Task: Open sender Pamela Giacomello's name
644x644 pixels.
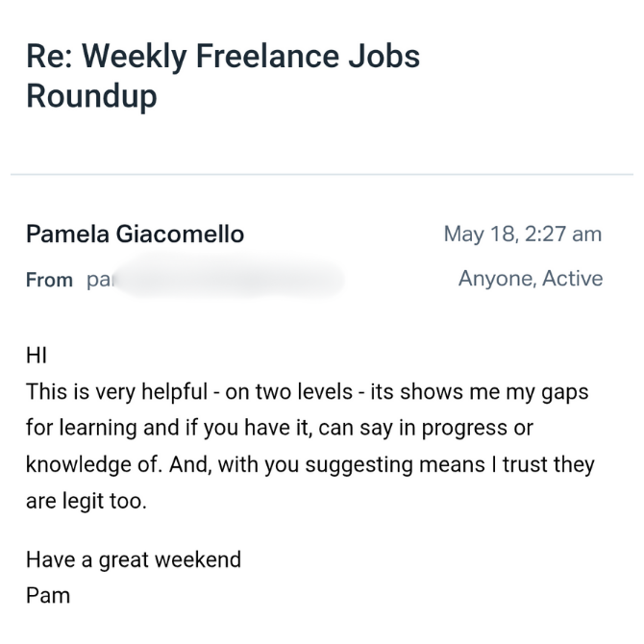Action: pyautogui.click(x=135, y=234)
